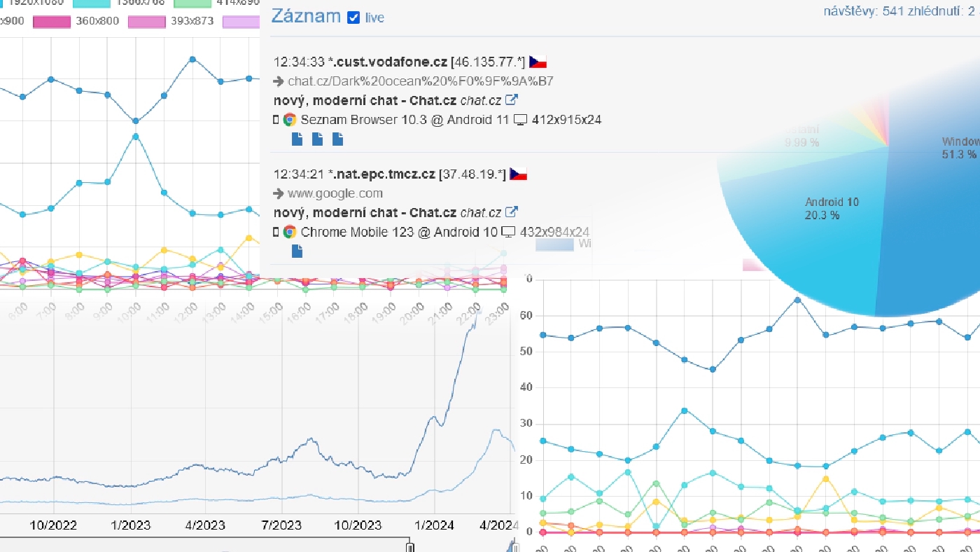Screen dimensions: 980x552
Task: Click the Chrome icon next to Seznam Browser 10.3
Action: click(290, 120)
